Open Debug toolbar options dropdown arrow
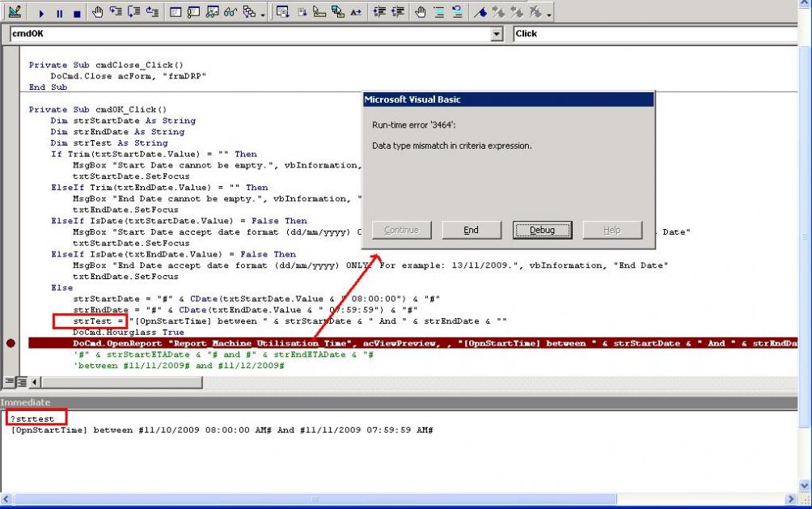The width and height of the screenshot is (812, 509). (x=263, y=15)
